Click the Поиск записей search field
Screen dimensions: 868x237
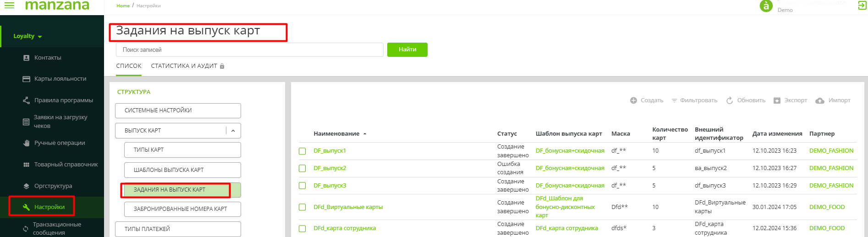pos(249,50)
